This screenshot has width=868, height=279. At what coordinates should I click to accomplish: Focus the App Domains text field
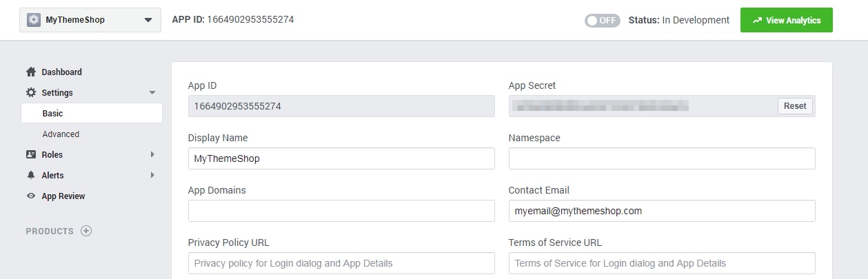click(341, 211)
